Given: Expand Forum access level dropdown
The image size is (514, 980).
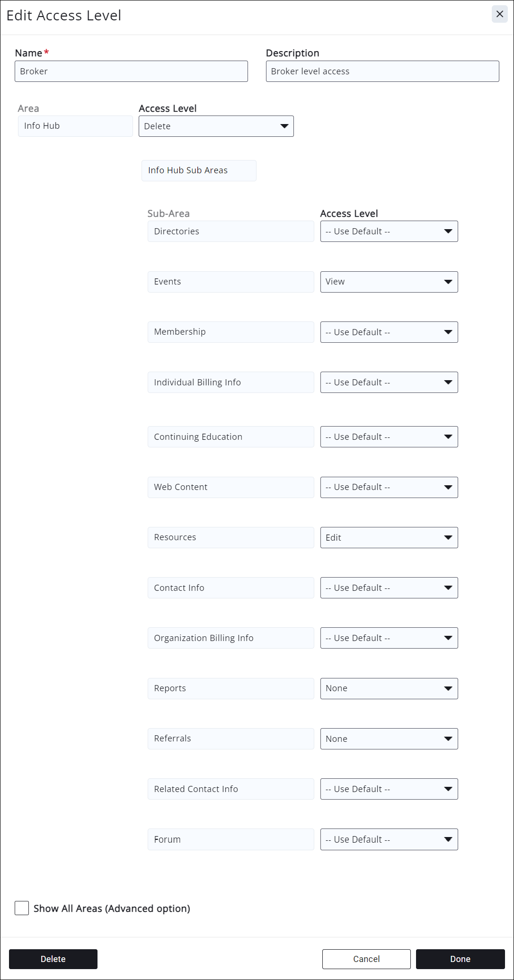Looking at the screenshot, I should click(389, 839).
